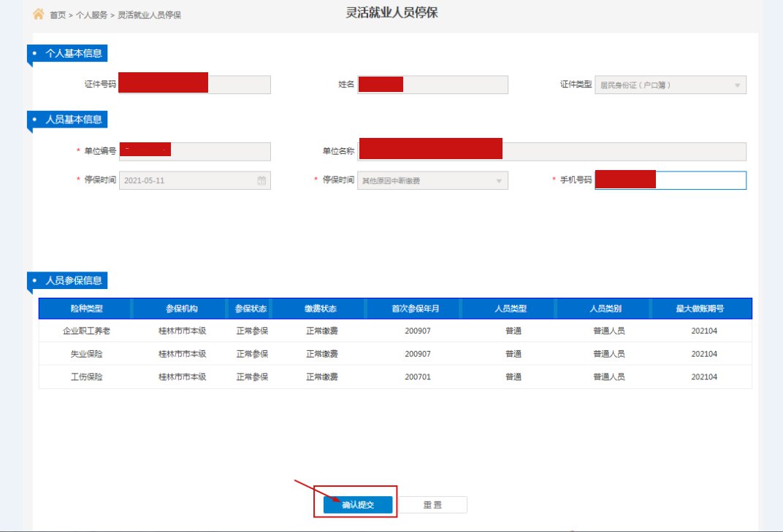Select the 单位编号 input field
Screen dimensions: 783x532
(220, 151)
